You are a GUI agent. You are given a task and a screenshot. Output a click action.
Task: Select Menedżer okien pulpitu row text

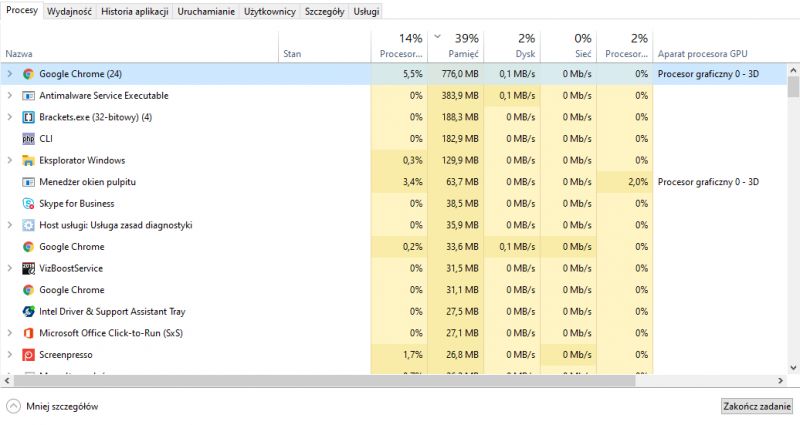click(87, 182)
